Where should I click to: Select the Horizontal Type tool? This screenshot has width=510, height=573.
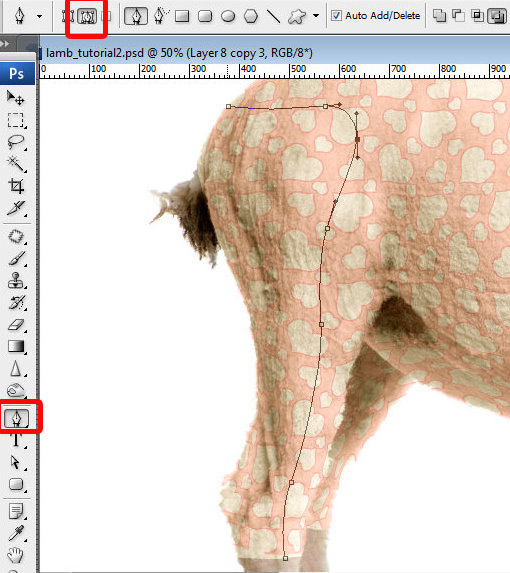coord(15,440)
